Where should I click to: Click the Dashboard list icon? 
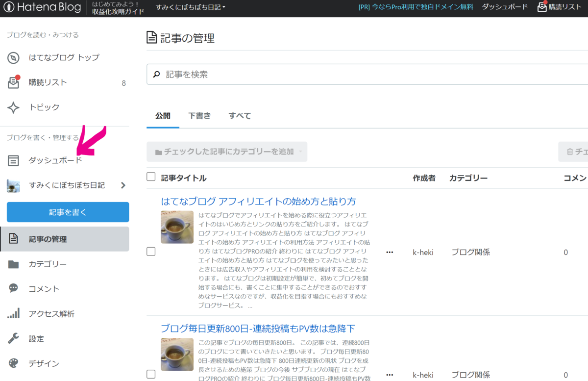[x=14, y=160]
